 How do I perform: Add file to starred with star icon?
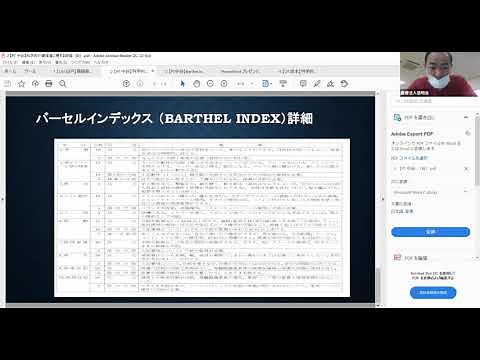pyautogui.click(x=22, y=84)
